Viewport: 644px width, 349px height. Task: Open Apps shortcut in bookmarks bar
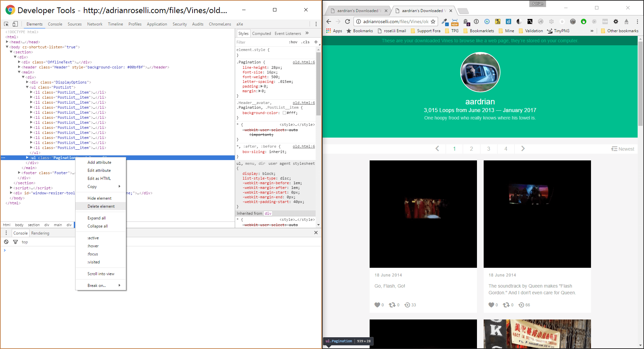(x=334, y=31)
